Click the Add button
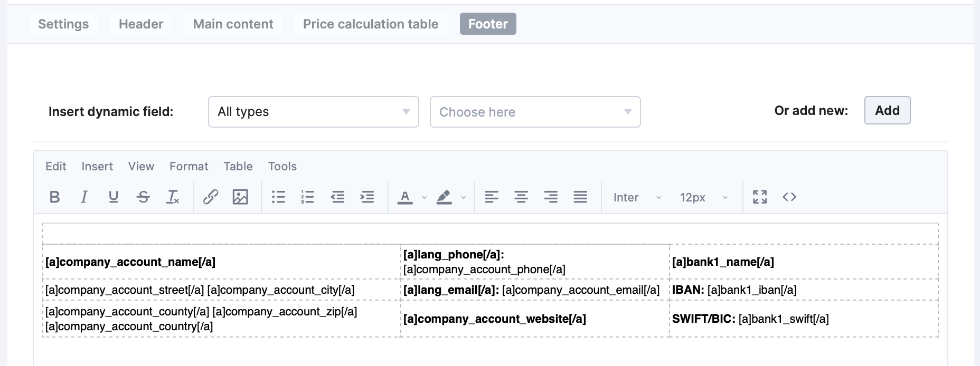Image resolution: width=980 pixels, height=366 pixels. pos(887,110)
